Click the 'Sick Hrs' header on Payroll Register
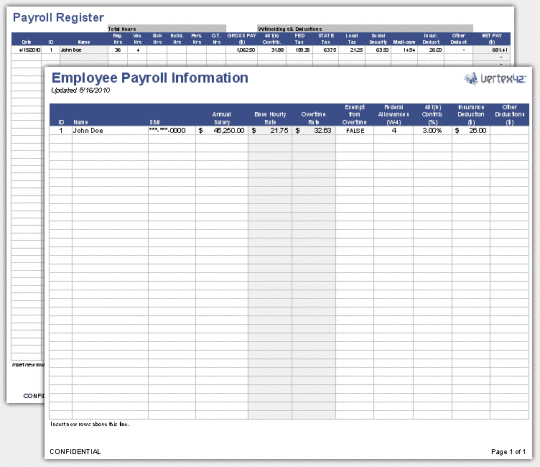 coord(157,39)
